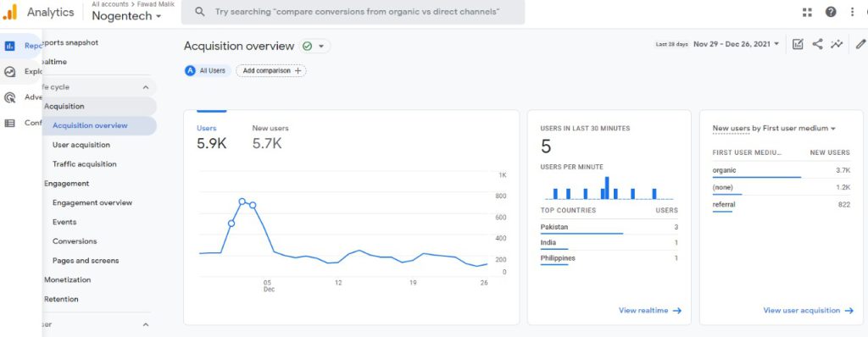Viewport: 868px width, 337px height.
Task: Click the share this report icon
Action: pos(817,44)
